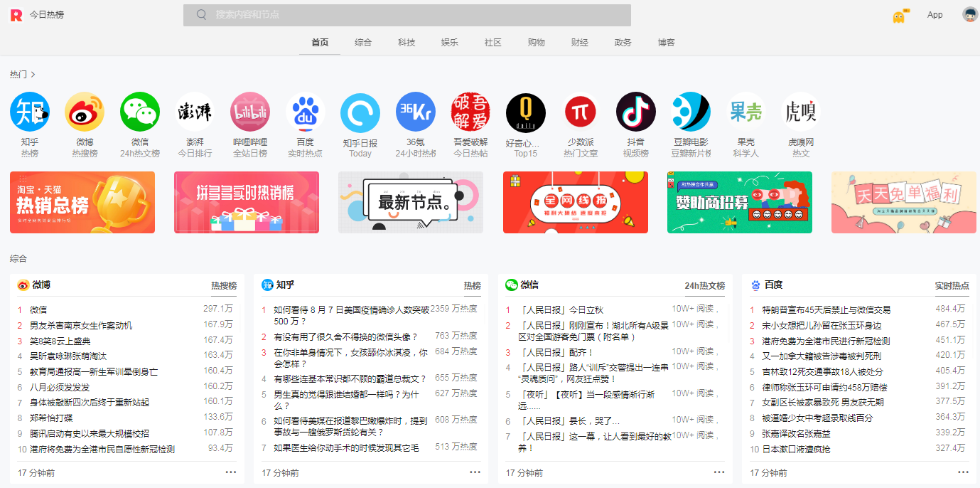Expand the 热门 section arrow
Viewport: 980px width, 488px height.
pos(33,74)
